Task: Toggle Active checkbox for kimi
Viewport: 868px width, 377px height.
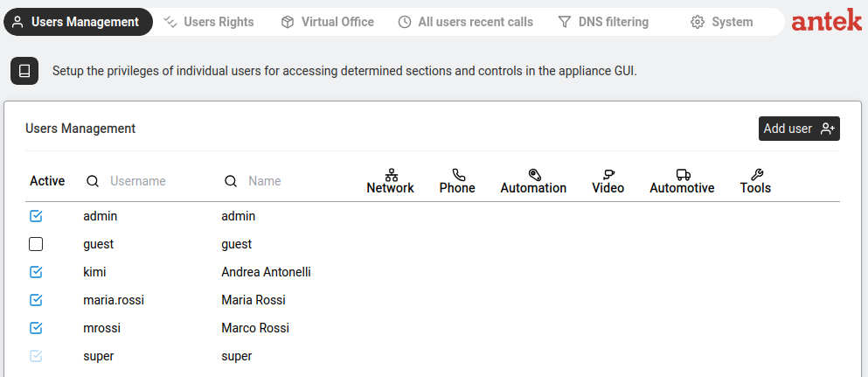Action: (36, 272)
